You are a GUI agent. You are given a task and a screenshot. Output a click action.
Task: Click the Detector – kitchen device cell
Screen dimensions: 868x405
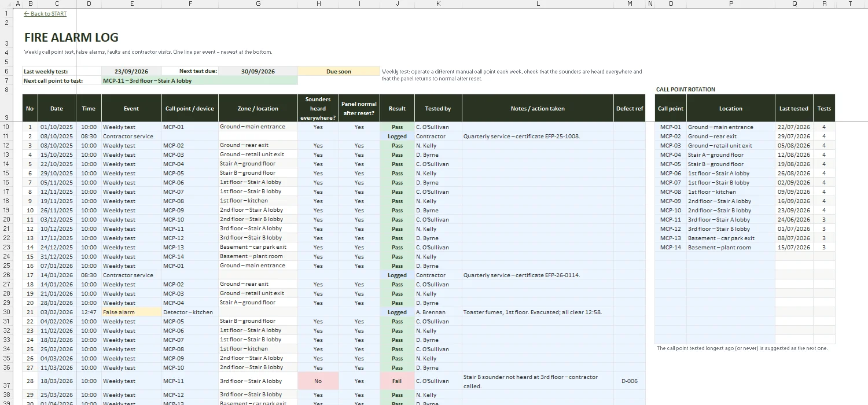[x=190, y=312]
